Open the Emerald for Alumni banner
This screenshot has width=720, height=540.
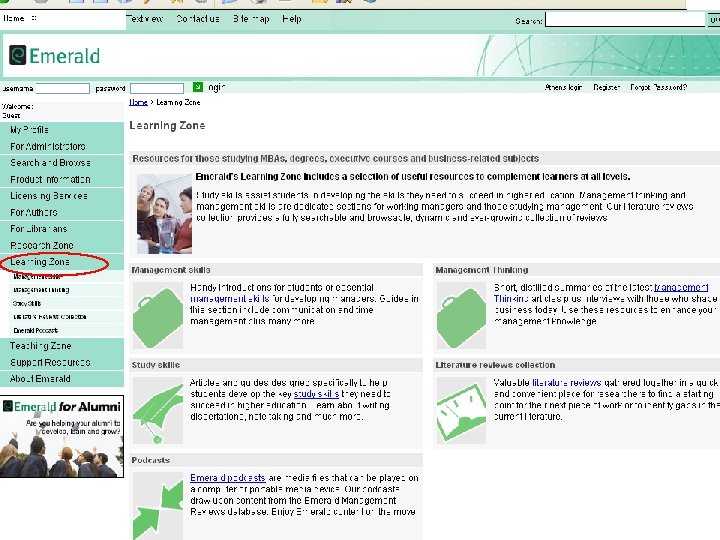pyautogui.click(x=62, y=436)
